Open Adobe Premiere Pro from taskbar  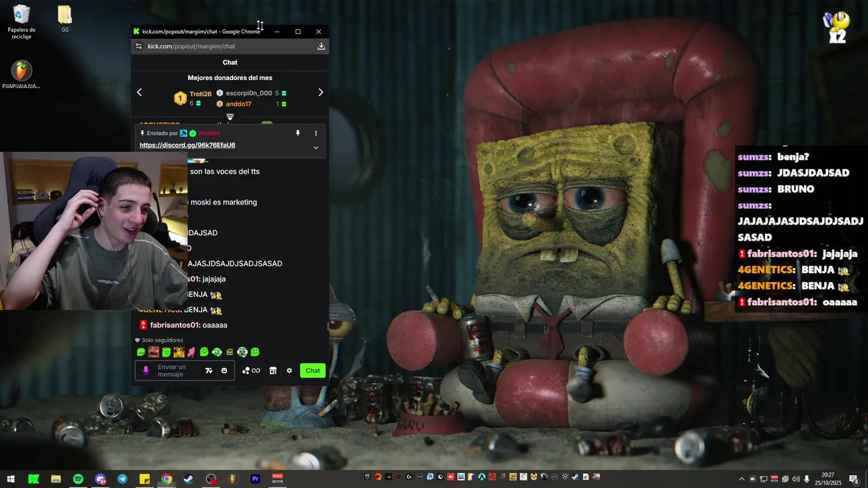[x=256, y=479]
